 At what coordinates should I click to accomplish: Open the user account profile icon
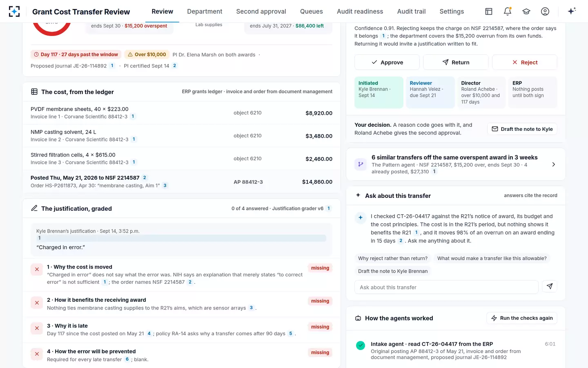(x=545, y=11)
